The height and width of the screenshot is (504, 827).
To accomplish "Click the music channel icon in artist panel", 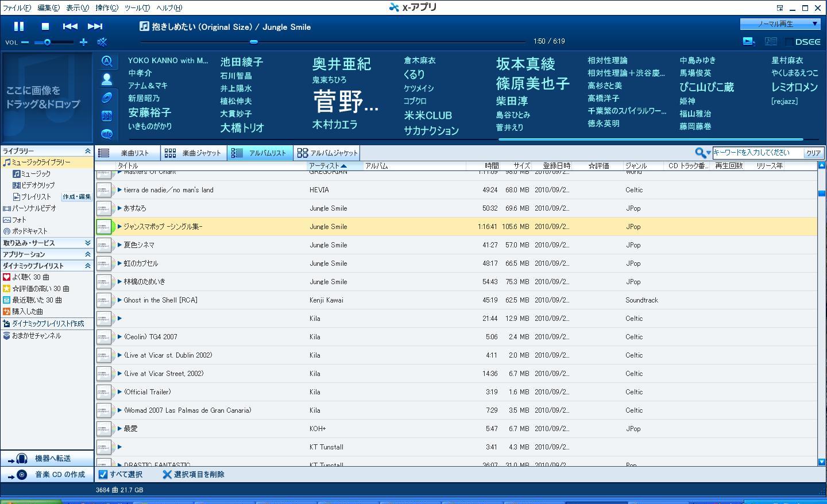I will click(107, 115).
